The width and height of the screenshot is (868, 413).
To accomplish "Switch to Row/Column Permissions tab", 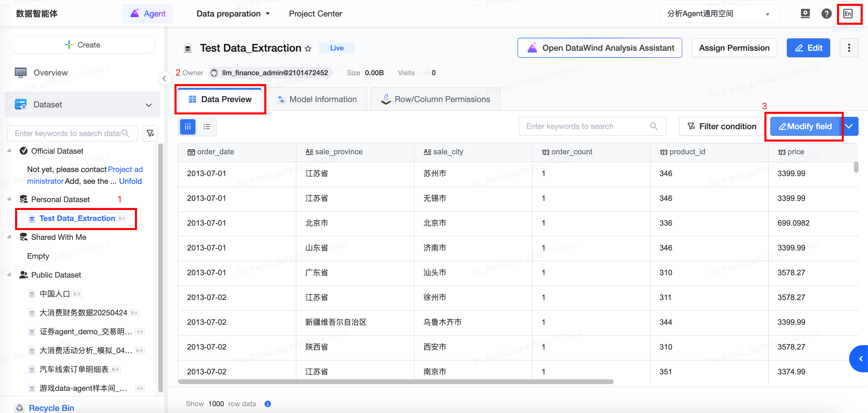I will (435, 99).
